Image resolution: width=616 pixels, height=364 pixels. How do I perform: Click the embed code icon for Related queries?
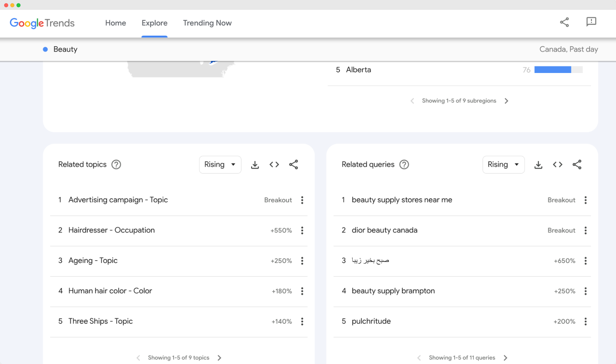(558, 164)
